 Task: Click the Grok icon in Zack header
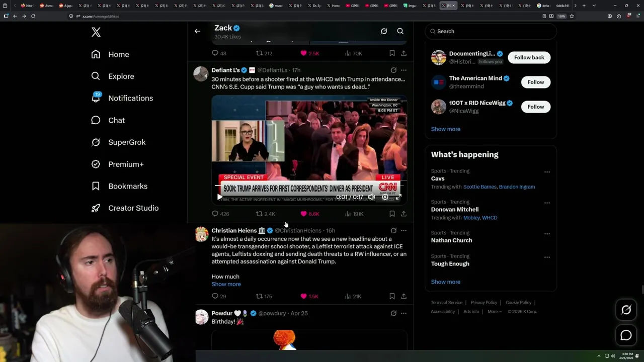tap(384, 31)
